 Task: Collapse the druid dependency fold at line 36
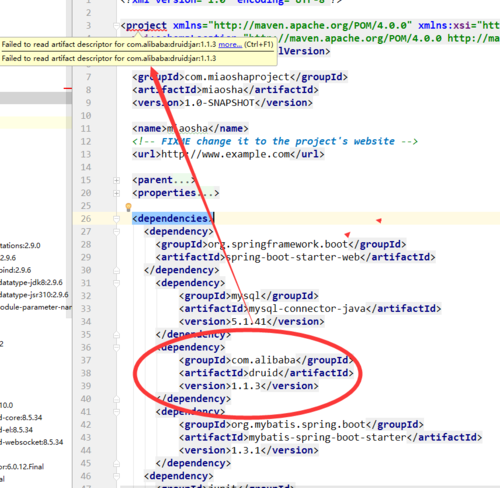[116, 348]
